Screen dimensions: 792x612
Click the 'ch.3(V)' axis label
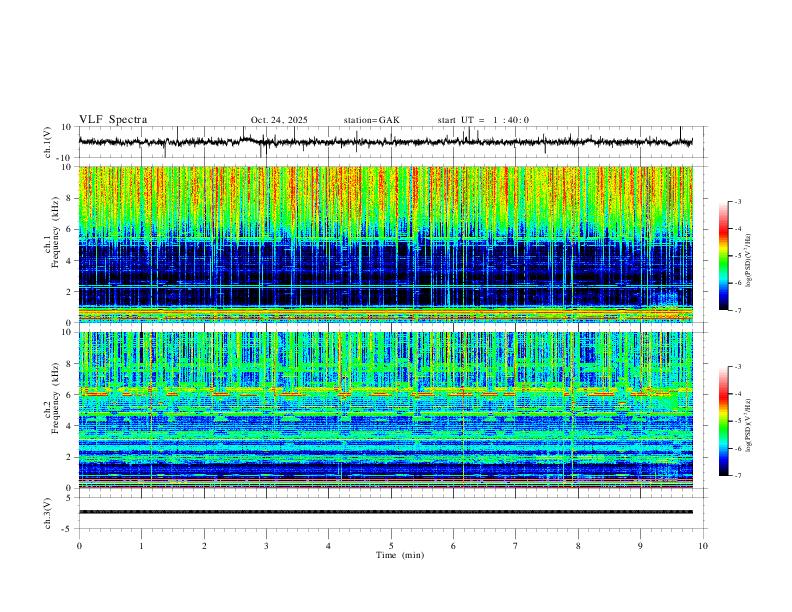[48, 513]
